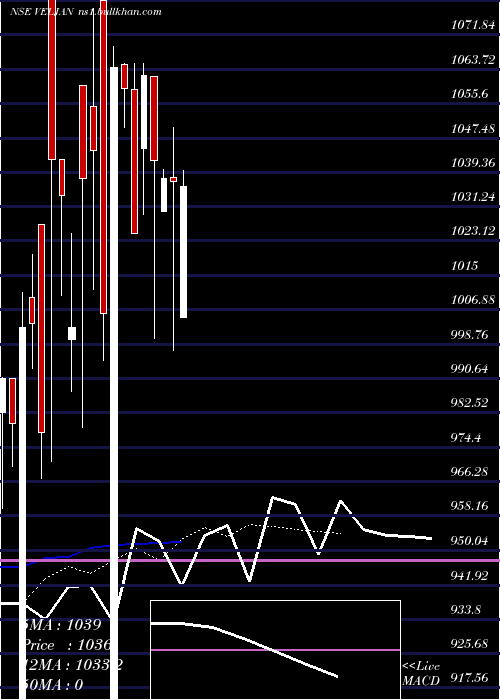Click the 1039.36 axis value
The image size is (500, 700).
click(x=473, y=163)
